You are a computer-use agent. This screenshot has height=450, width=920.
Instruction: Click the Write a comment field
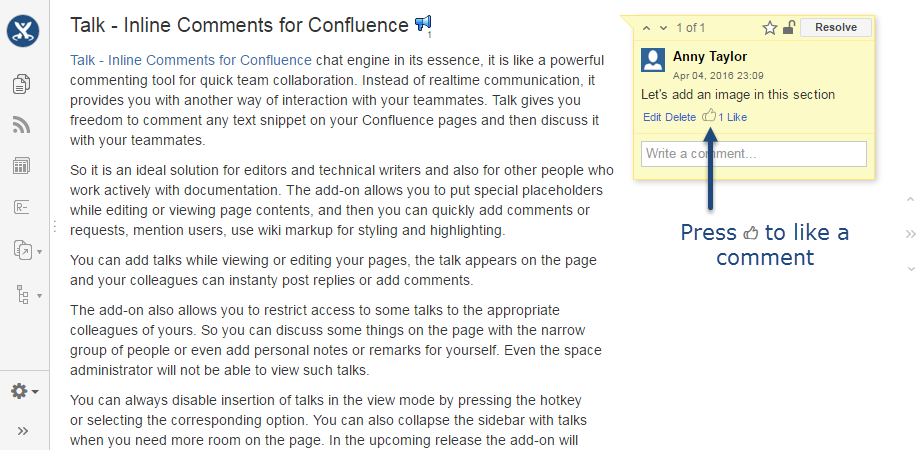click(x=753, y=154)
